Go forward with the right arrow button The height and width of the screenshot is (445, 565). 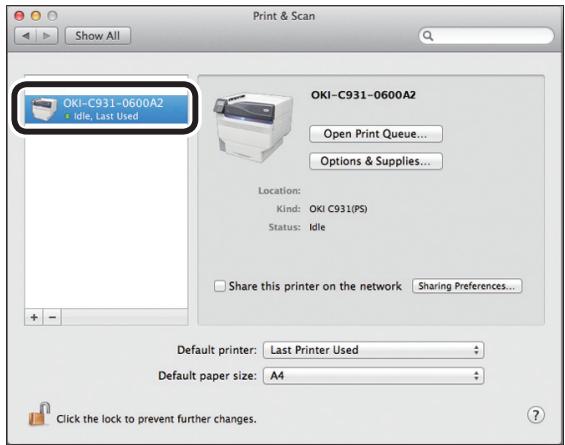pyautogui.click(x=47, y=36)
